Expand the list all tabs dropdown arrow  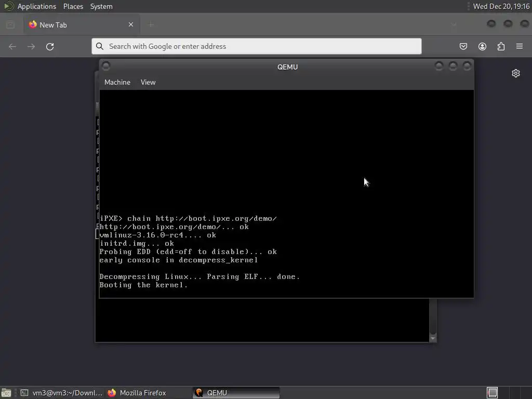(x=454, y=24)
